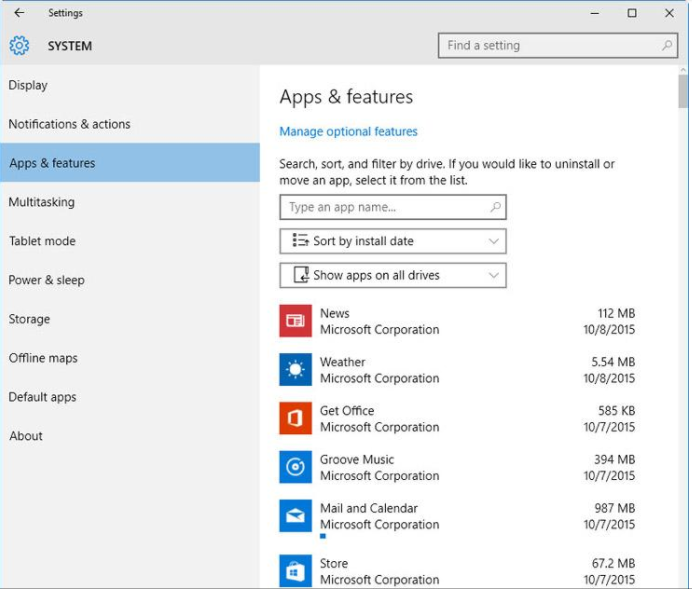Go to Notifications & actions

click(130, 124)
